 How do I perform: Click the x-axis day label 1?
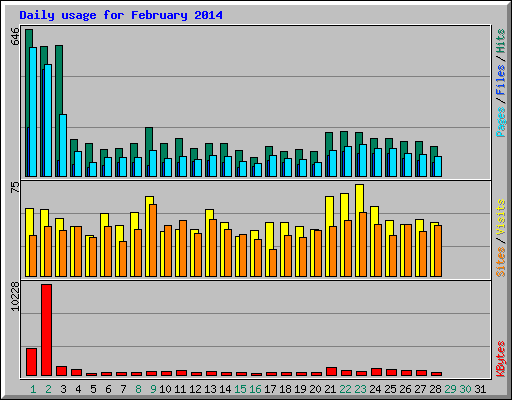pyautogui.click(x=33, y=389)
